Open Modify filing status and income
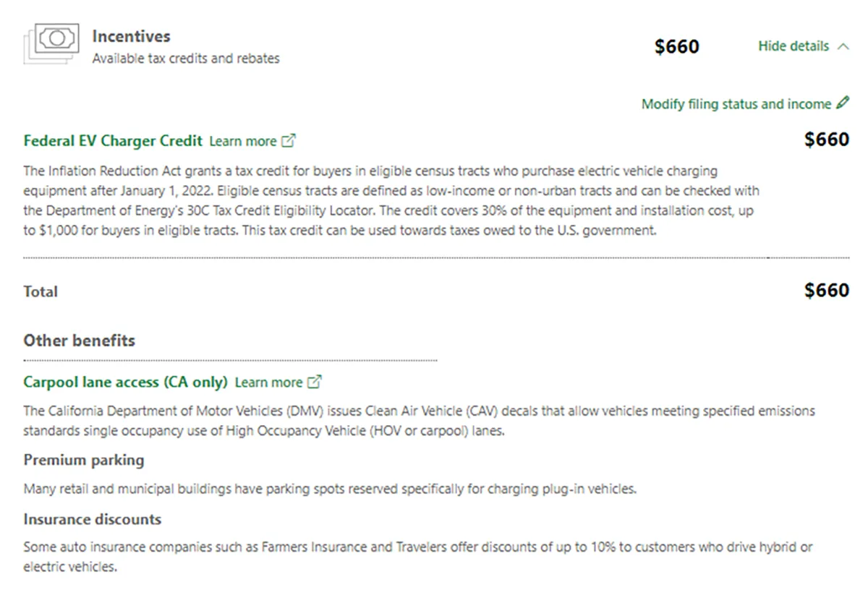868x595 pixels. [x=736, y=104]
